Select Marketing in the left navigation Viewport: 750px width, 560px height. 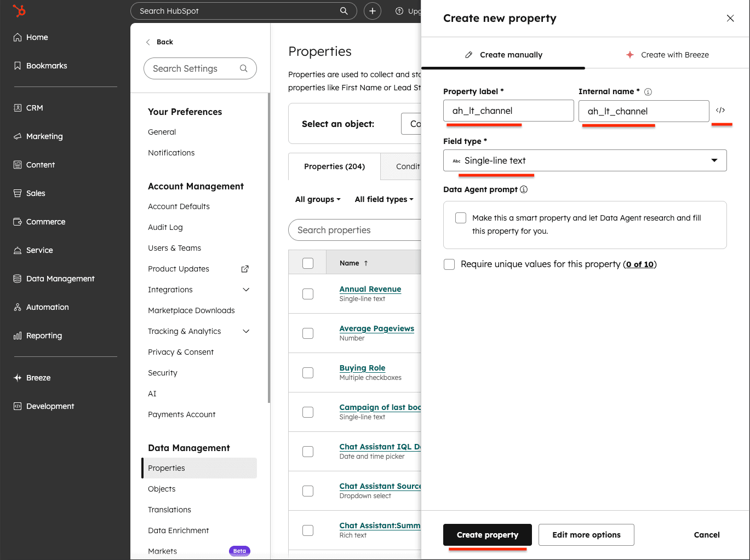pos(44,136)
